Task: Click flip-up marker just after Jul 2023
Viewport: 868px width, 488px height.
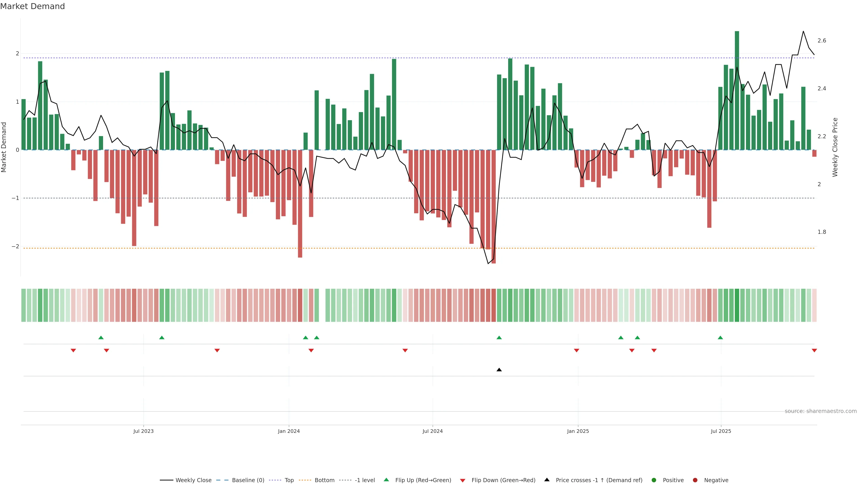Action: (162, 338)
